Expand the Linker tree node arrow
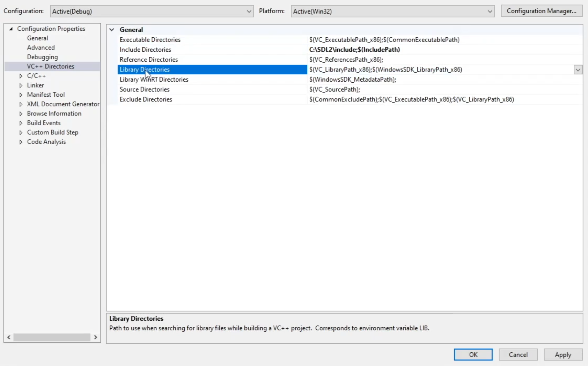Image resolution: width=588 pixels, height=366 pixels. [x=21, y=85]
